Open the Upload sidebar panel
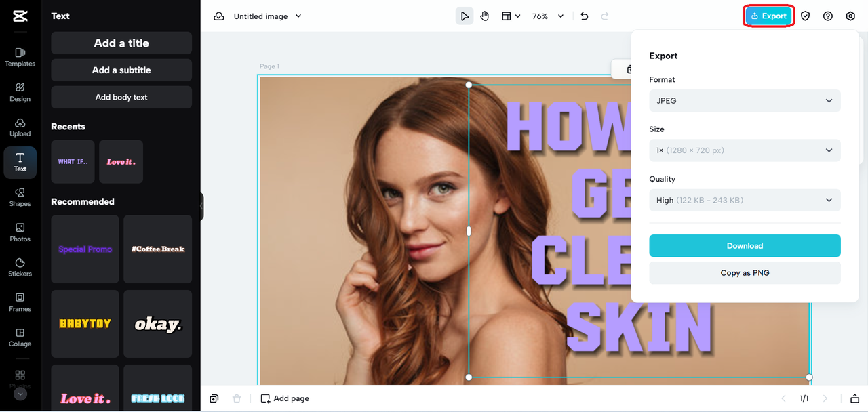Screen dimensions: 868x412 click(20, 127)
